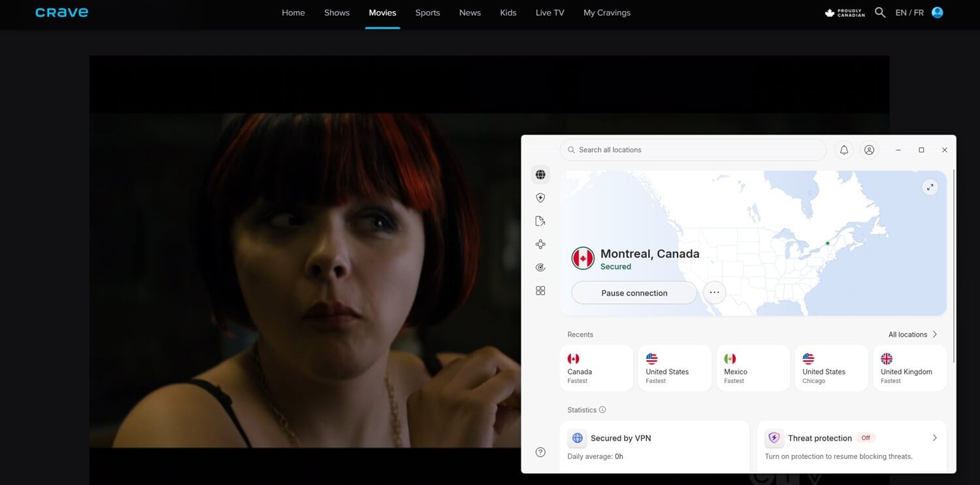Viewport: 980px width, 485px height.
Task: Open the Kids tab
Action: point(508,12)
